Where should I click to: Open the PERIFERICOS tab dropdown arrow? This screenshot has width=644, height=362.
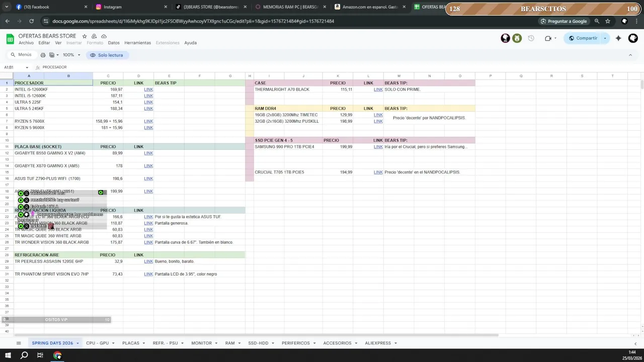[x=315, y=343]
